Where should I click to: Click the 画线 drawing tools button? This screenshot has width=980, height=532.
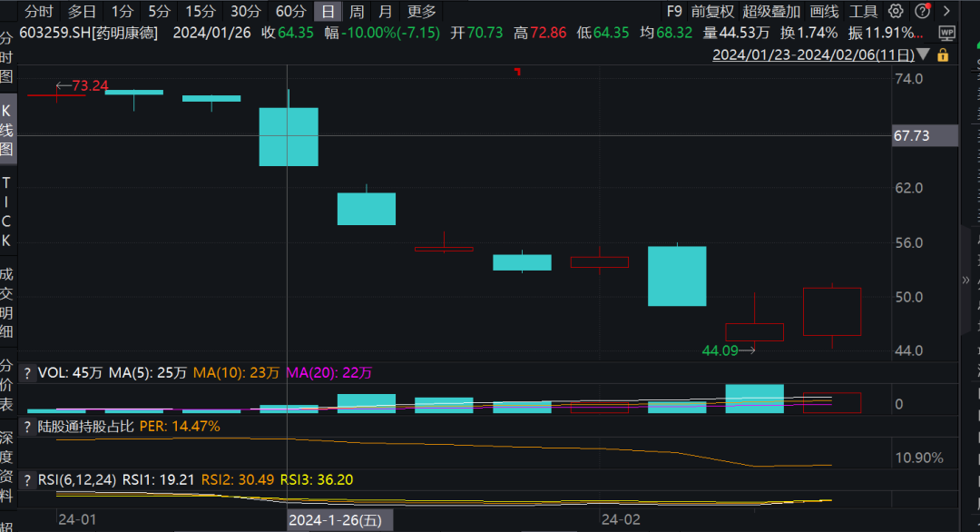coord(824,12)
